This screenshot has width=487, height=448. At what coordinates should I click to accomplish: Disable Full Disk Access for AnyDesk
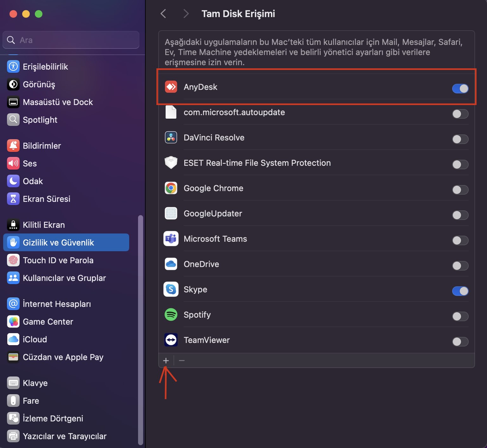tap(460, 89)
